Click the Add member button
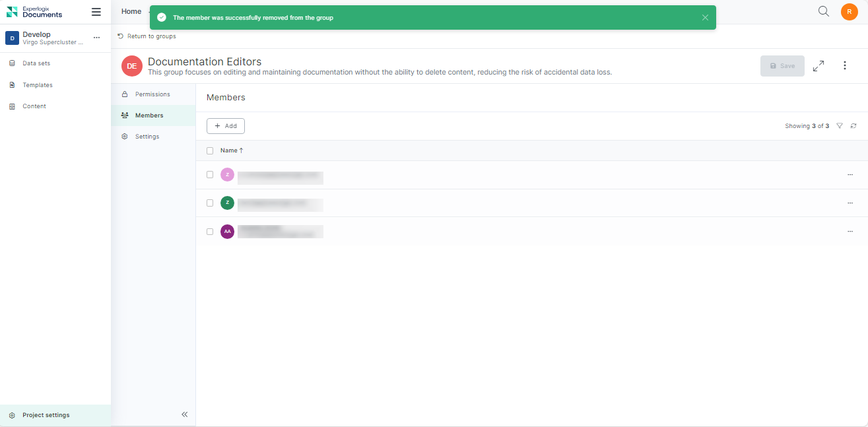868x427 pixels. tap(226, 126)
